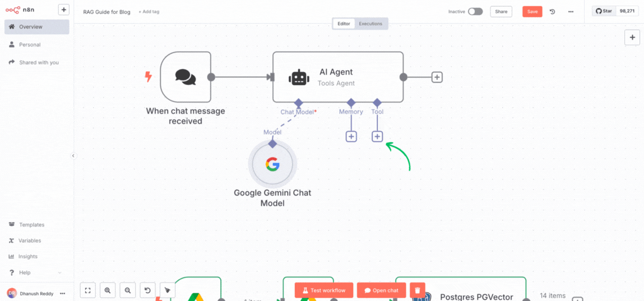Add a tool via the Tool plus connector
The image size is (644, 301).
click(x=377, y=136)
